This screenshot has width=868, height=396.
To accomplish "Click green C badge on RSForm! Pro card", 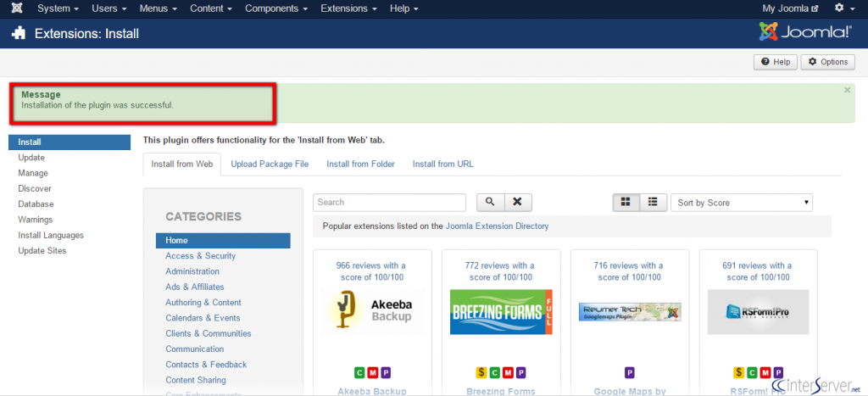I will pyautogui.click(x=752, y=373).
